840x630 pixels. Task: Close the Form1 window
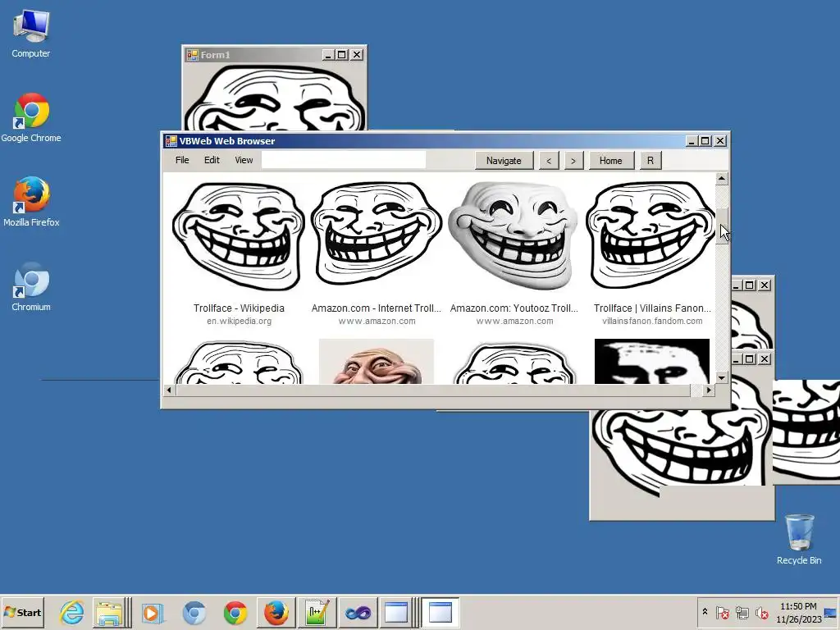tap(356, 55)
